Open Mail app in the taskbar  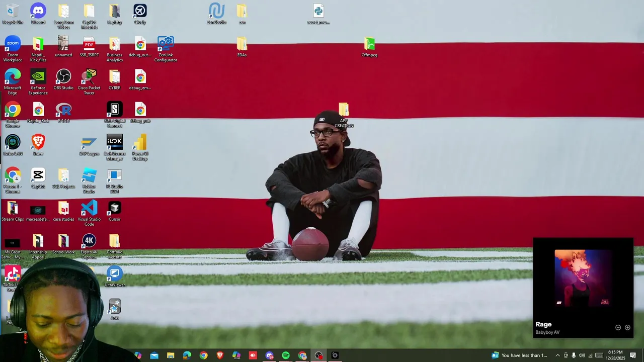pyautogui.click(x=154, y=355)
